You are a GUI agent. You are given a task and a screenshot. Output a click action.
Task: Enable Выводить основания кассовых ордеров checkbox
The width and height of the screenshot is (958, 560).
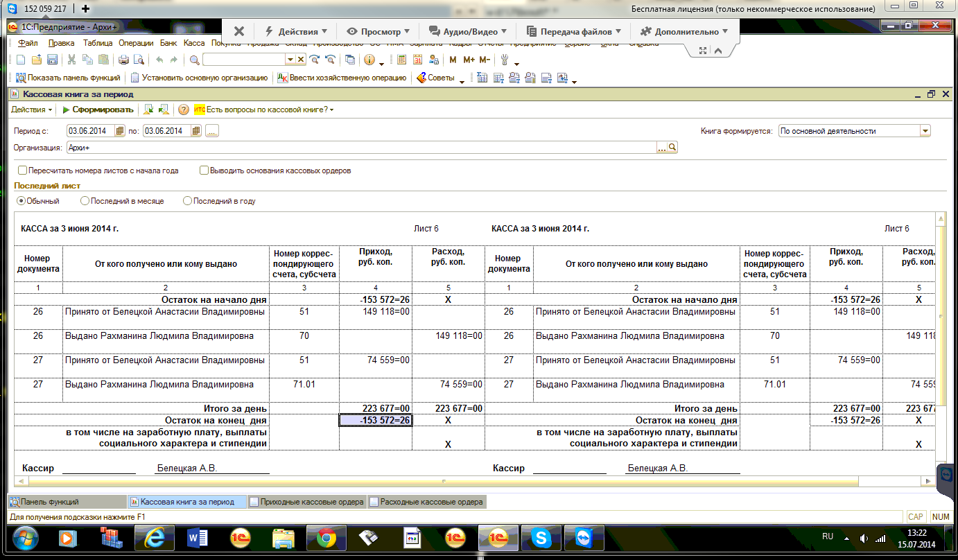(x=204, y=170)
